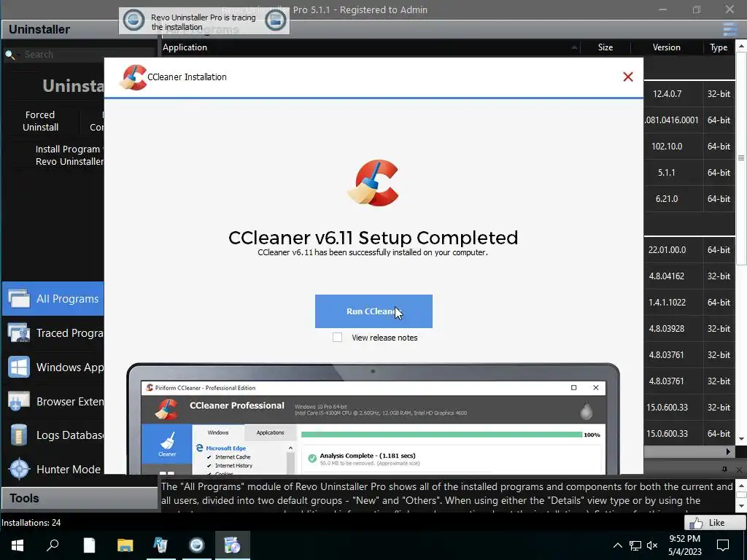
Task: Open Revo Uninstaller taskbar icon
Action: click(160, 545)
